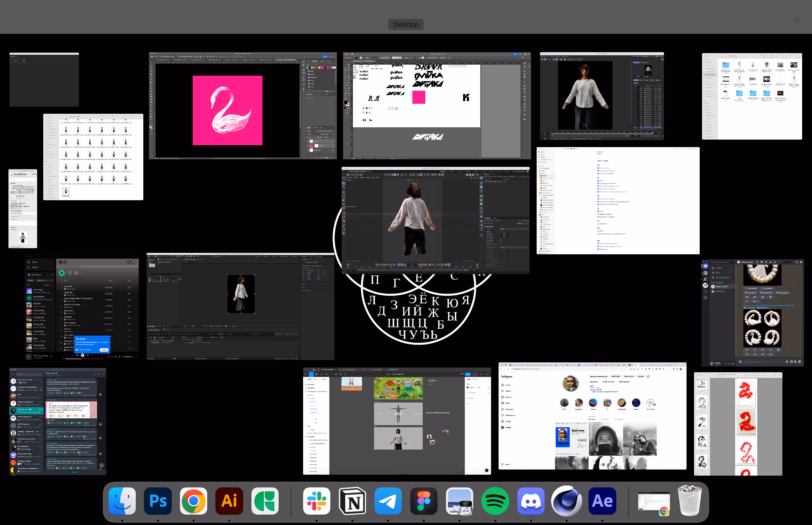Screen dimensions: 812x525
Task: Open Slack from the dock
Action: click(x=316, y=501)
